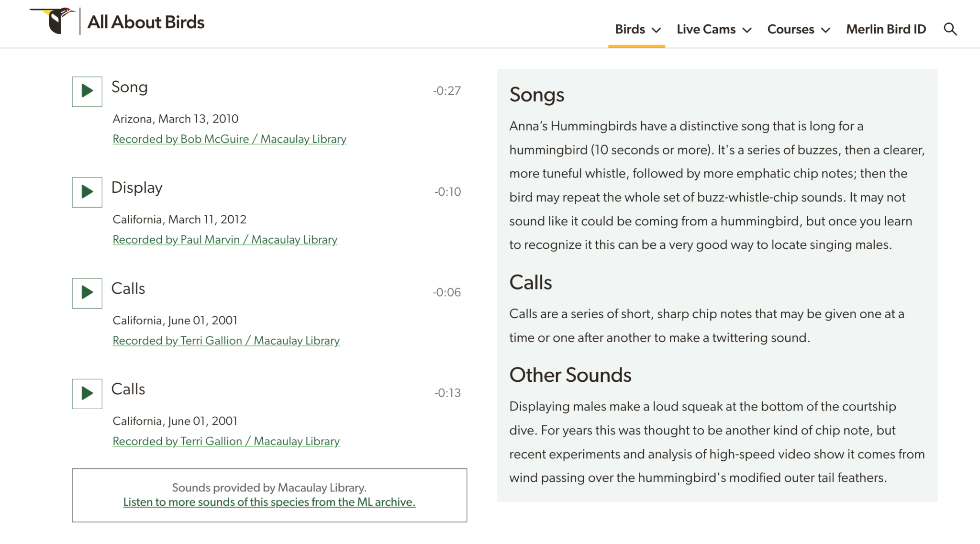Open the Courses menu label
980x544 pixels.
(x=791, y=29)
